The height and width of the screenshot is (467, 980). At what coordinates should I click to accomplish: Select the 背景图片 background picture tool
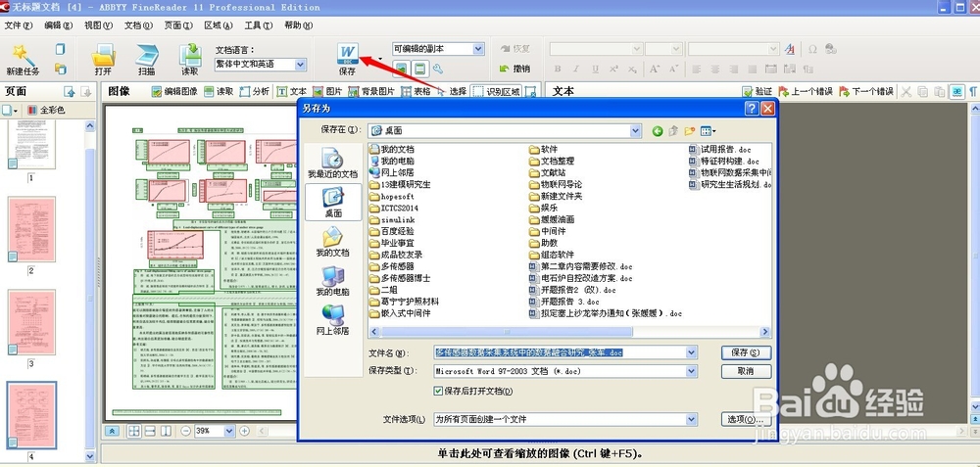(x=371, y=91)
